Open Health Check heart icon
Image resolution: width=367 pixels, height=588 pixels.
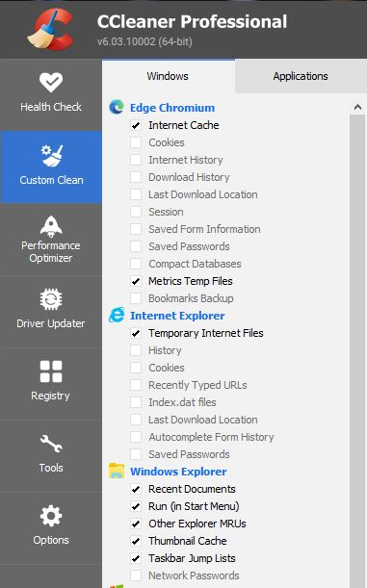pyautogui.click(x=51, y=82)
